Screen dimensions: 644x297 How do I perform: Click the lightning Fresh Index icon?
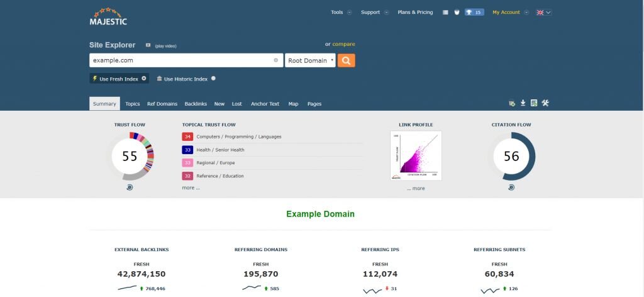click(x=95, y=78)
